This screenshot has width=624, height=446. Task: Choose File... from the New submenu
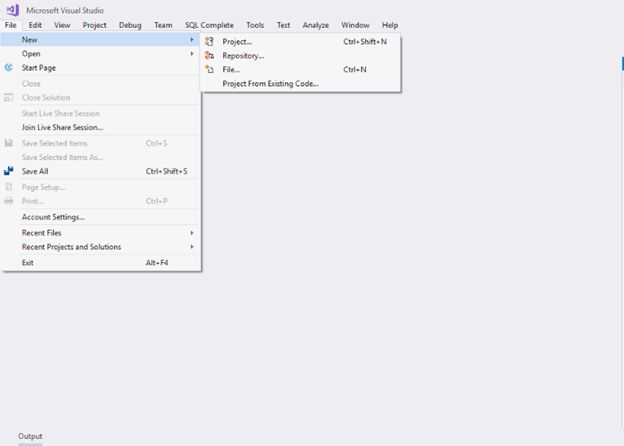click(x=301, y=70)
